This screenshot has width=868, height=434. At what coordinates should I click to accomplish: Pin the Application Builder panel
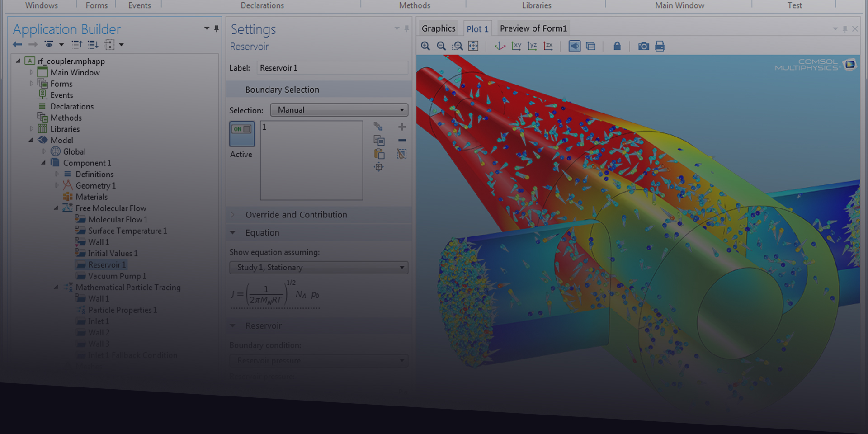click(x=217, y=28)
